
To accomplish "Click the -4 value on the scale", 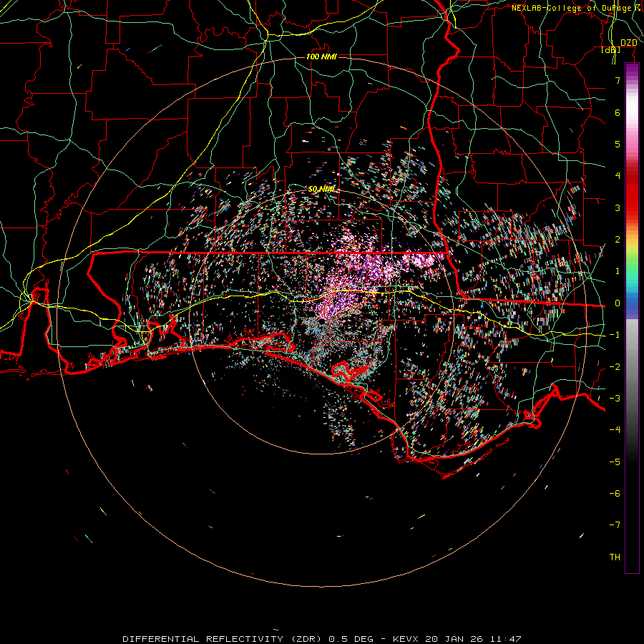I will pos(615,430).
